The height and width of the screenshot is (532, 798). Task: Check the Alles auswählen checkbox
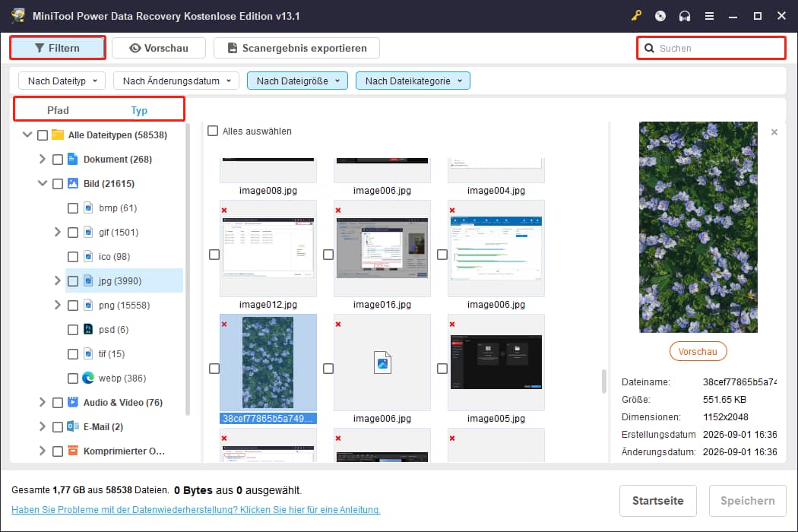click(213, 131)
